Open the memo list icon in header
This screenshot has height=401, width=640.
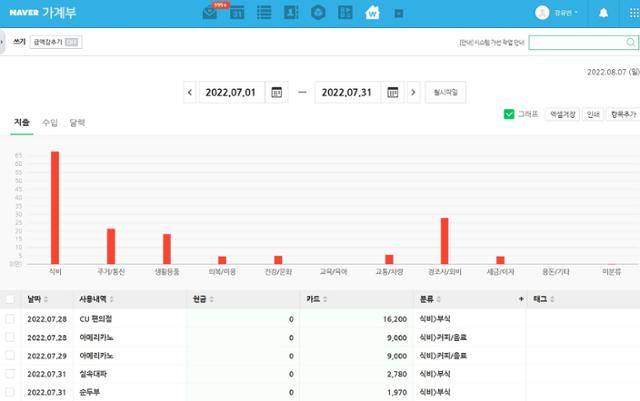[264, 13]
